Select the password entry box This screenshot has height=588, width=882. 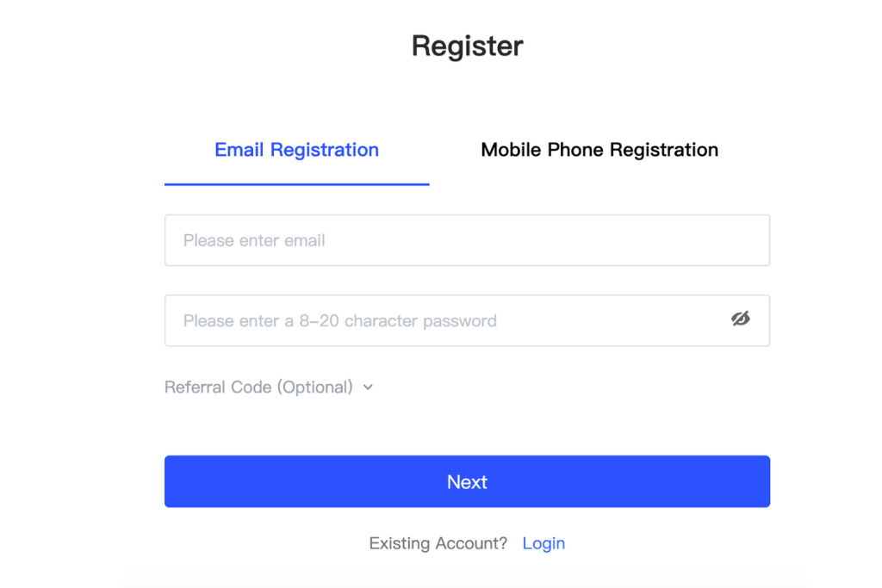pyautogui.click(x=467, y=320)
